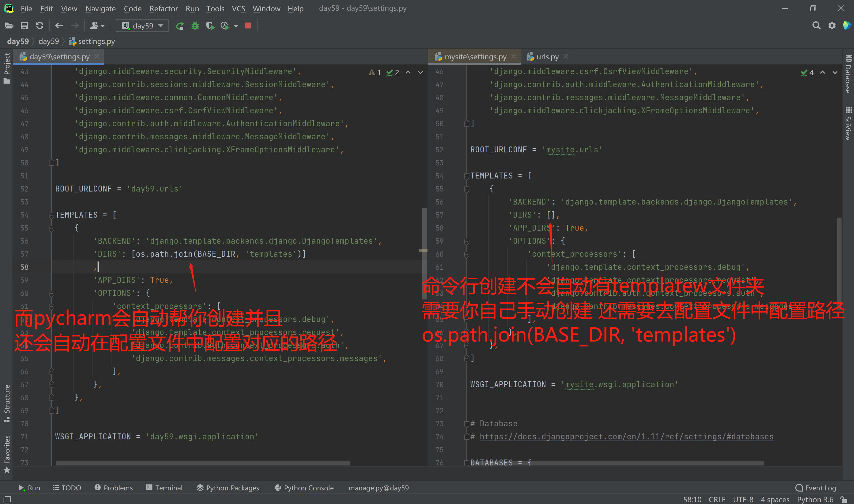Click the Save All toolbar icon
This screenshot has height=504, width=854.
pos(24,25)
